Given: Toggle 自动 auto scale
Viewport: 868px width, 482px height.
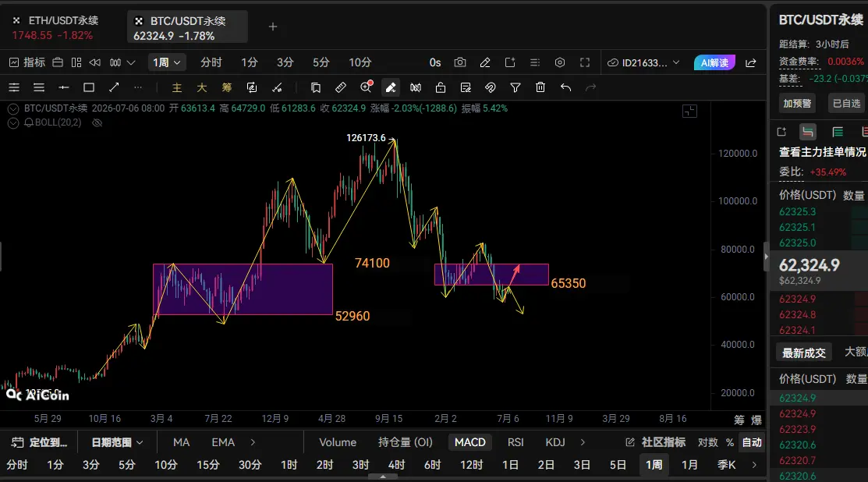Looking at the screenshot, I should [752, 442].
